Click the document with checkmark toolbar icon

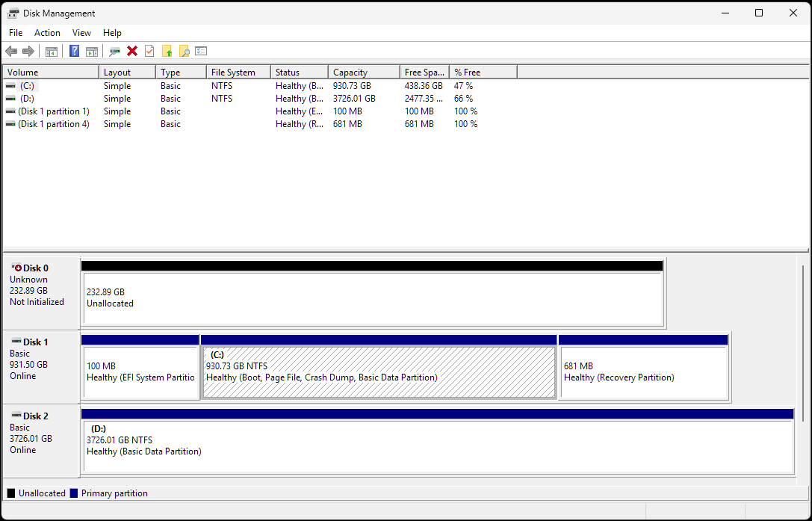click(x=149, y=51)
